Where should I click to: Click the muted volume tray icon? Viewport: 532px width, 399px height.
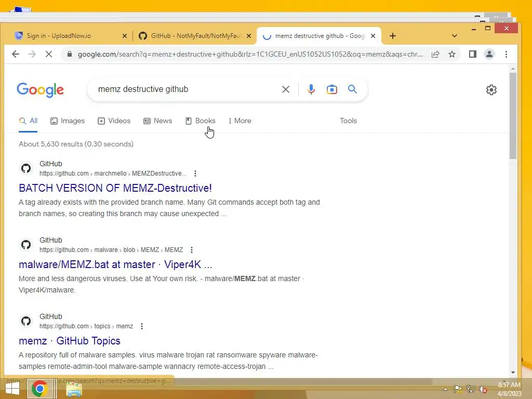tap(483, 389)
